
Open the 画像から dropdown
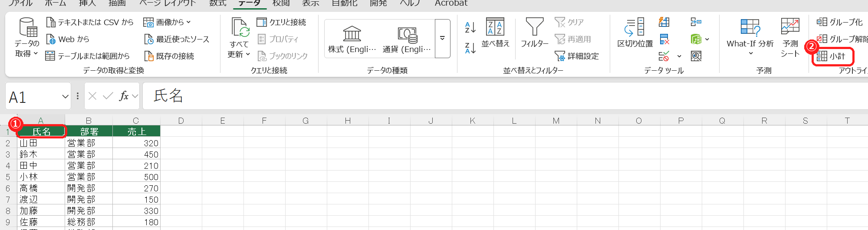click(x=167, y=22)
